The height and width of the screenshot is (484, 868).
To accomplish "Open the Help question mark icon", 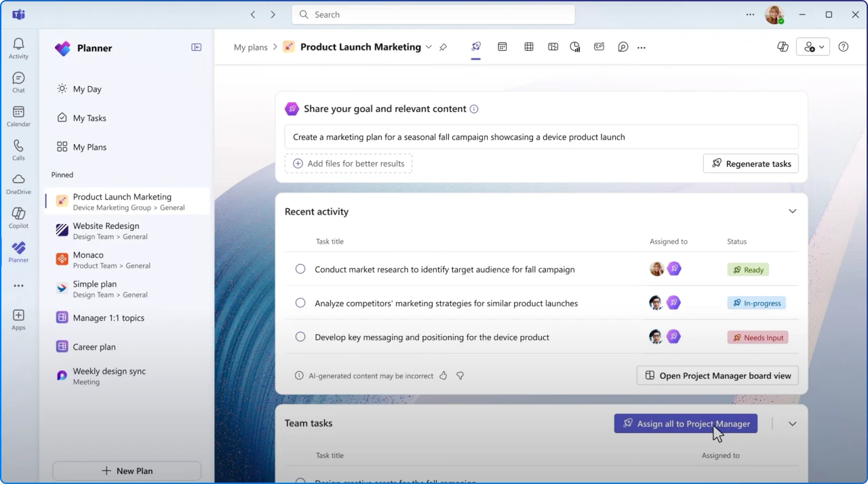I will (844, 47).
